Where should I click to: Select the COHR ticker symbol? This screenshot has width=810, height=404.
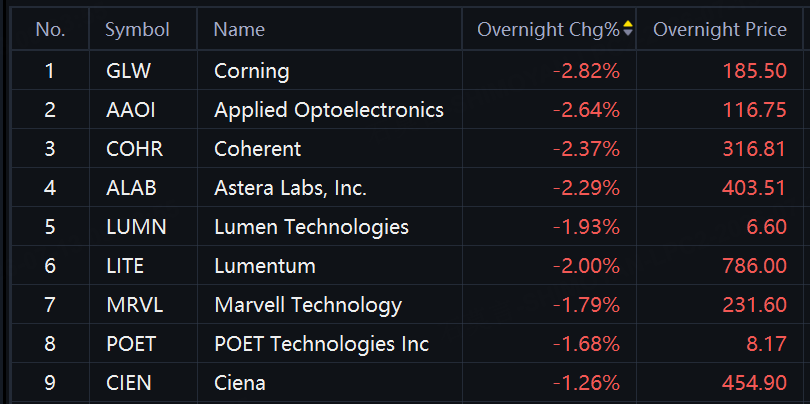(134, 149)
